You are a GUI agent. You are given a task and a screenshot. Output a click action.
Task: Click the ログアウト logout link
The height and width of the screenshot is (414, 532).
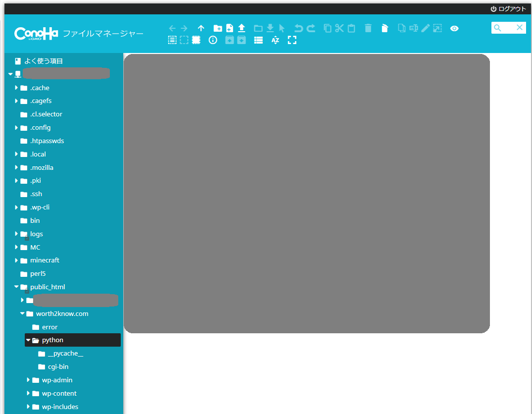[x=508, y=9]
